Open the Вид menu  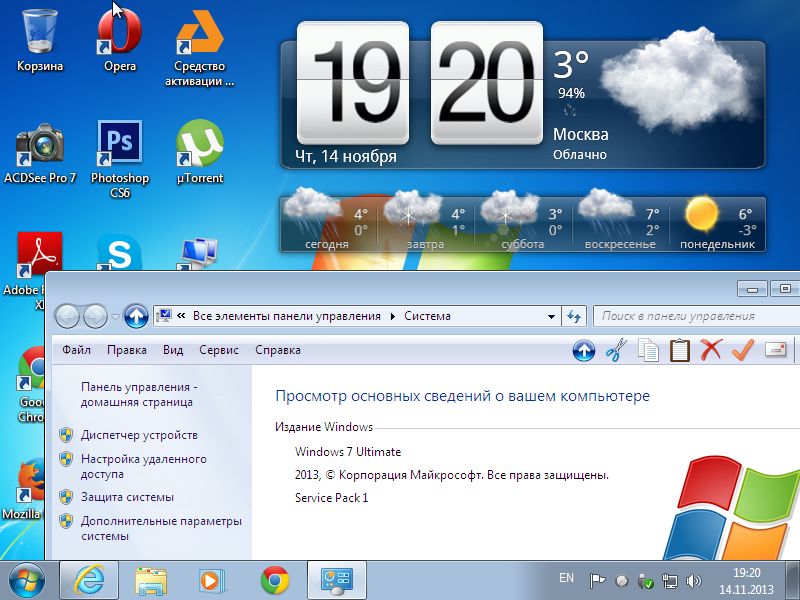click(x=172, y=350)
